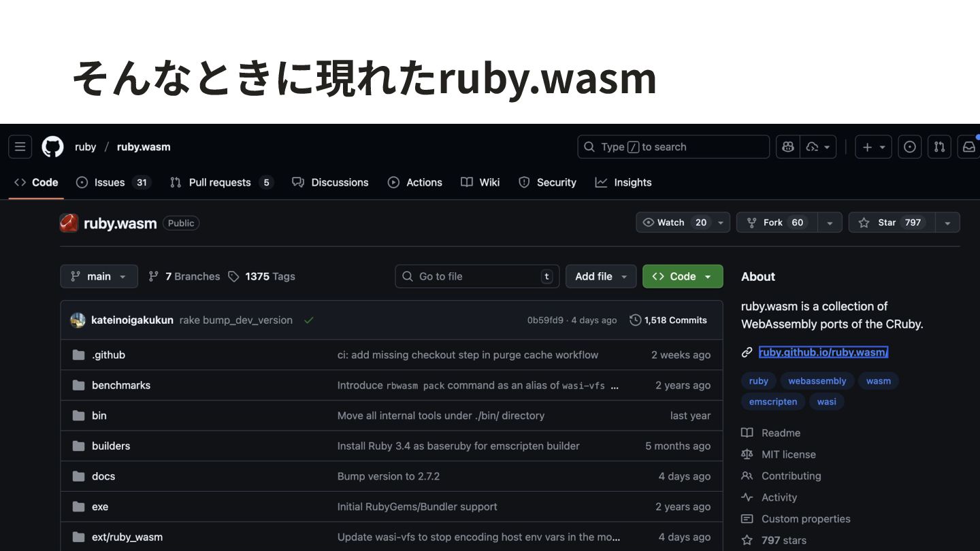Expand the Star lists caret
Image resolution: width=980 pixels, height=551 pixels.
(947, 222)
